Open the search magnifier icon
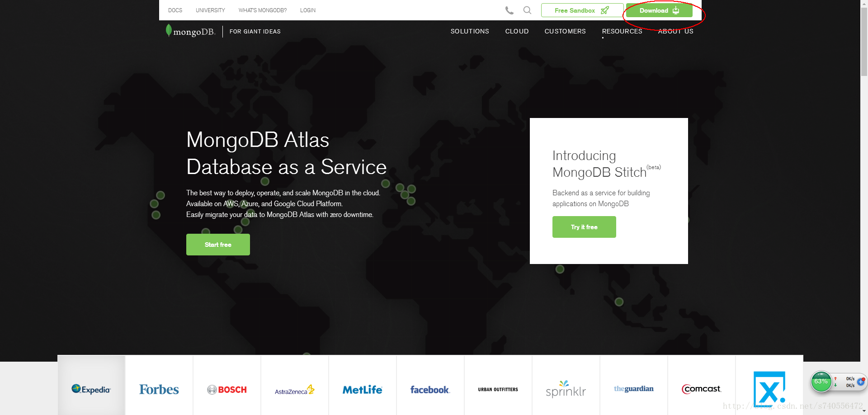The image size is (868, 415). pos(527,10)
